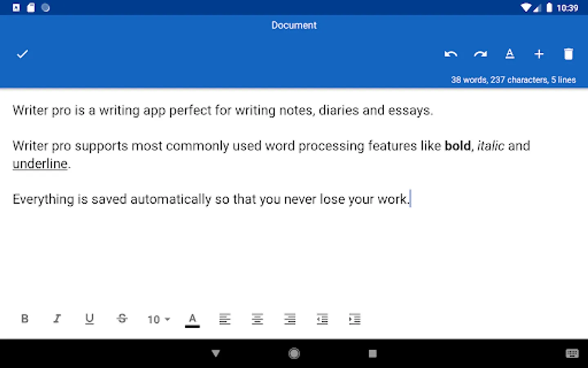
Task: Toggle bold formatting
Action: coord(25,319)
